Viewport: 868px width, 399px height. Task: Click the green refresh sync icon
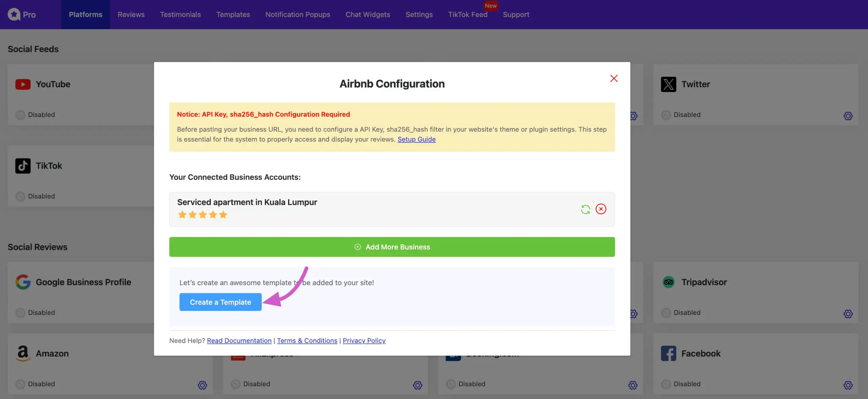(585, 209)
